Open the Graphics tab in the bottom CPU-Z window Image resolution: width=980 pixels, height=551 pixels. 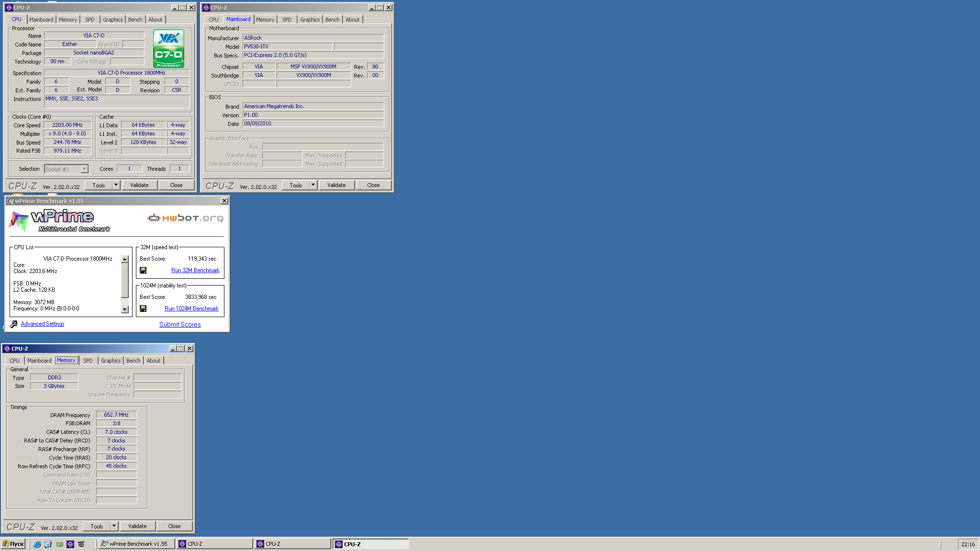tap(111, 361)
